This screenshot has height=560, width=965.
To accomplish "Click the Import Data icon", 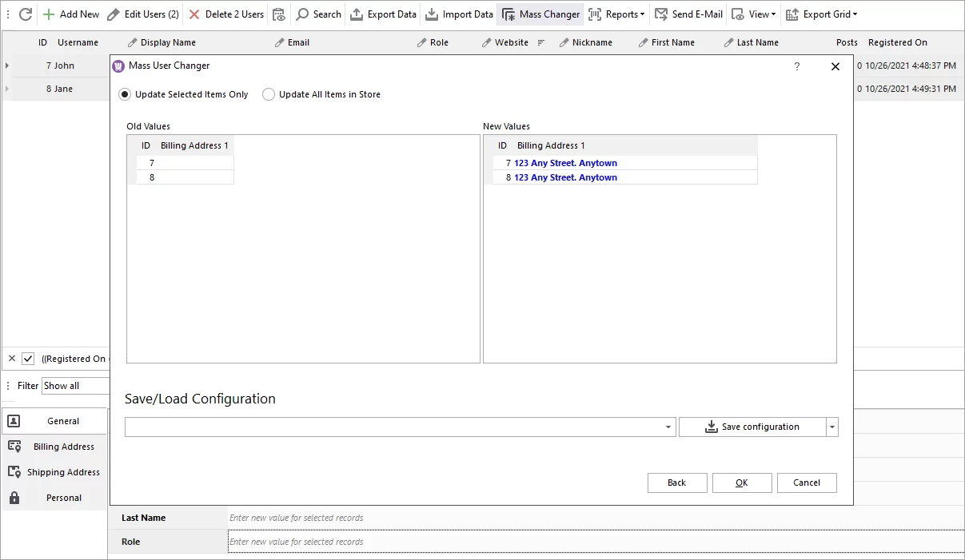I will pos(459,14).
